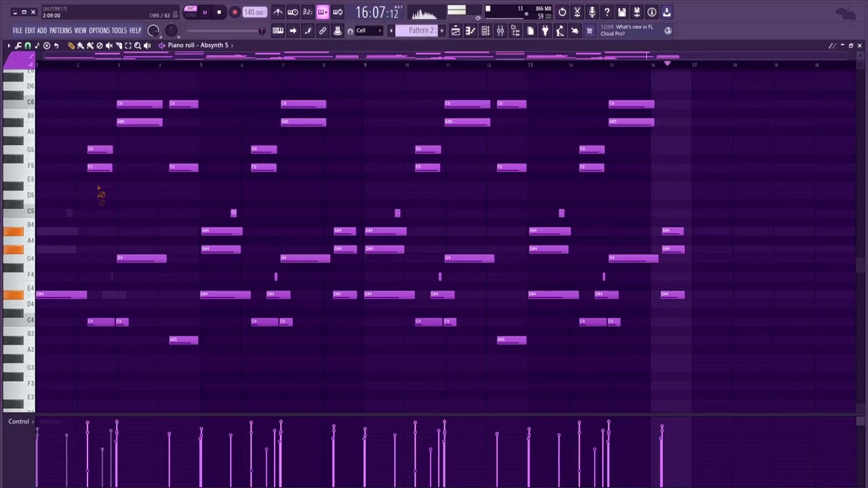Click the master volume knob
This screenshot has height=488, width=868.
(x=153, y=30)
